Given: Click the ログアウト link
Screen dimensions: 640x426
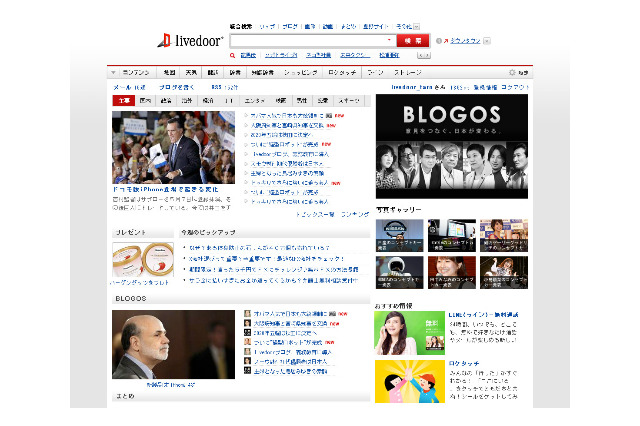Looking at the screenshot, I should point(515,87).
